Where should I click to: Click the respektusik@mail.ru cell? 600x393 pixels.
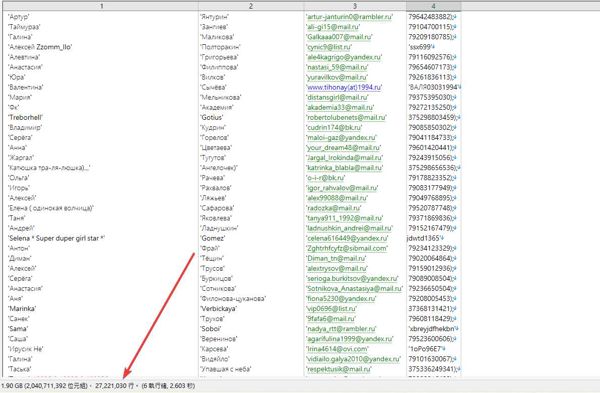tap(339, 369)
